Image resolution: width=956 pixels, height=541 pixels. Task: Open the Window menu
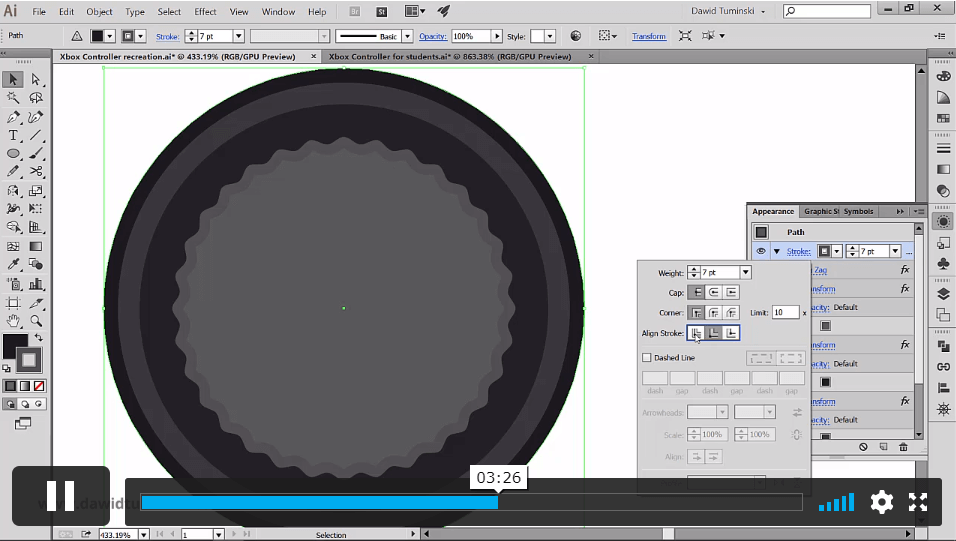pos(278,12)
